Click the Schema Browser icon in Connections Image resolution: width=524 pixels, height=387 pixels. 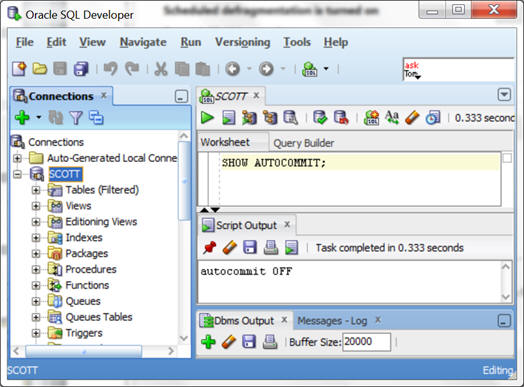pos(96,118)
